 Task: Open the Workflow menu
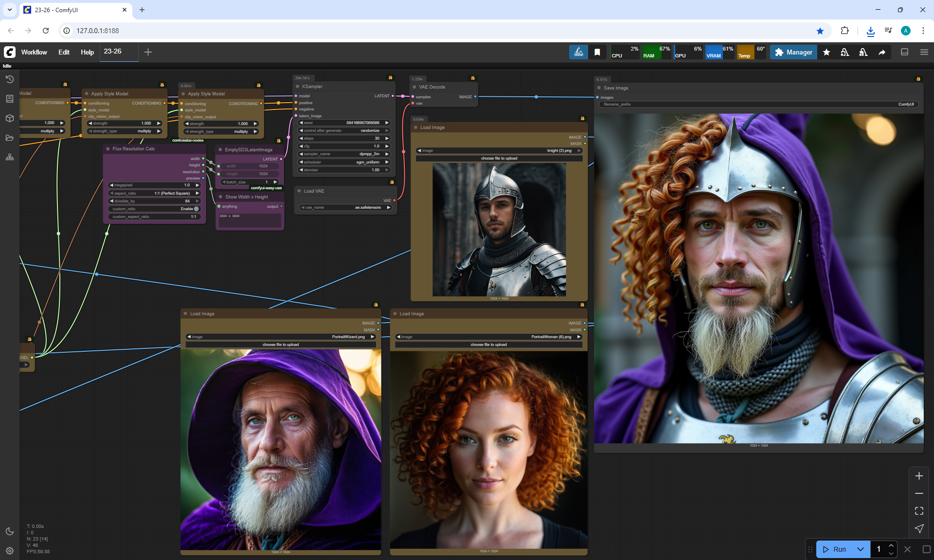[x=34, y=52]
